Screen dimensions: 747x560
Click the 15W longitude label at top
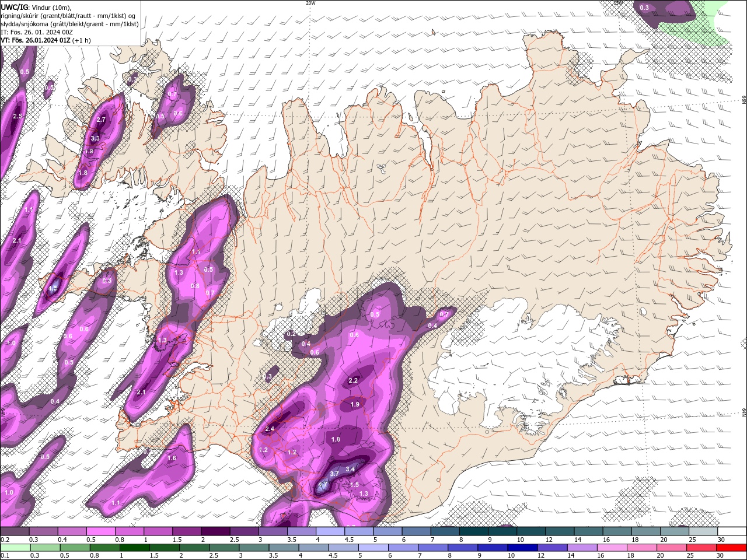[x=618, y=3]
